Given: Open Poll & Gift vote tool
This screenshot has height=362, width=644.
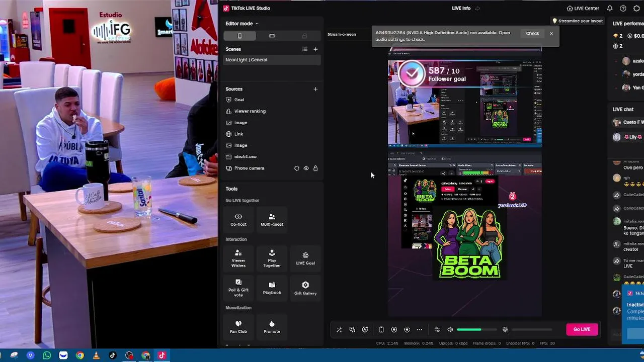Looking at the screenshot, I should click(238, 288).
